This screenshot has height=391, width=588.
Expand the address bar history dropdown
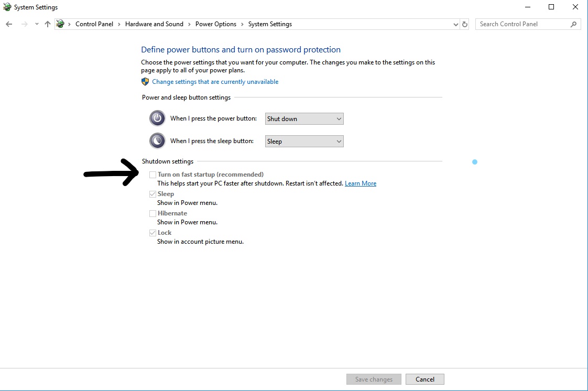click(x=455, y=24)
